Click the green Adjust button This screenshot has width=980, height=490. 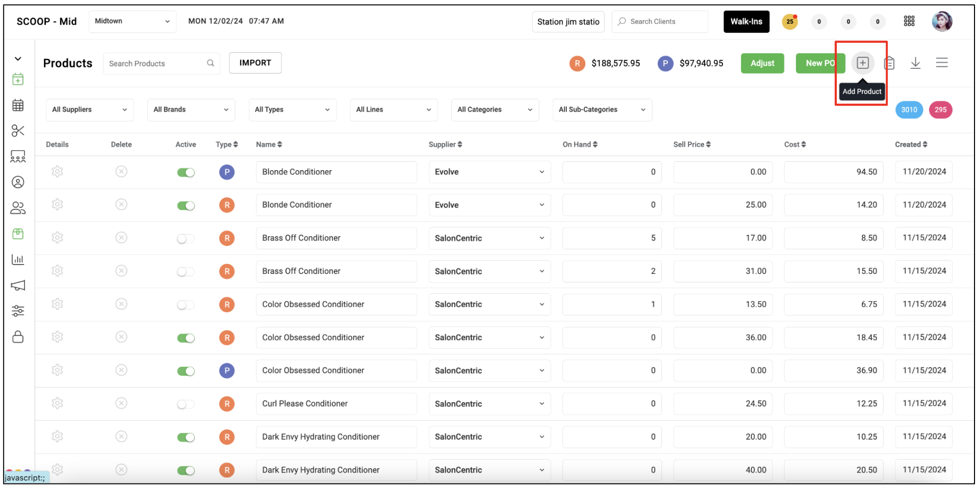click(762, 63)
